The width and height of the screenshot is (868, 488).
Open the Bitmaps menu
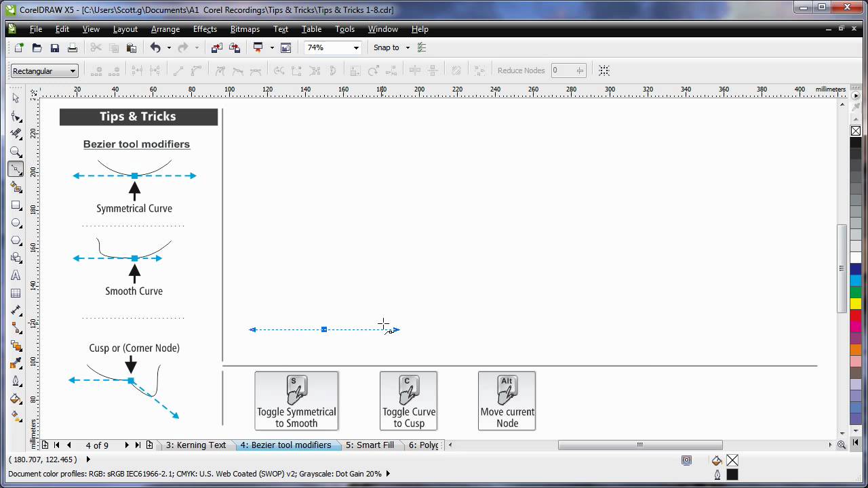point(245,29)
